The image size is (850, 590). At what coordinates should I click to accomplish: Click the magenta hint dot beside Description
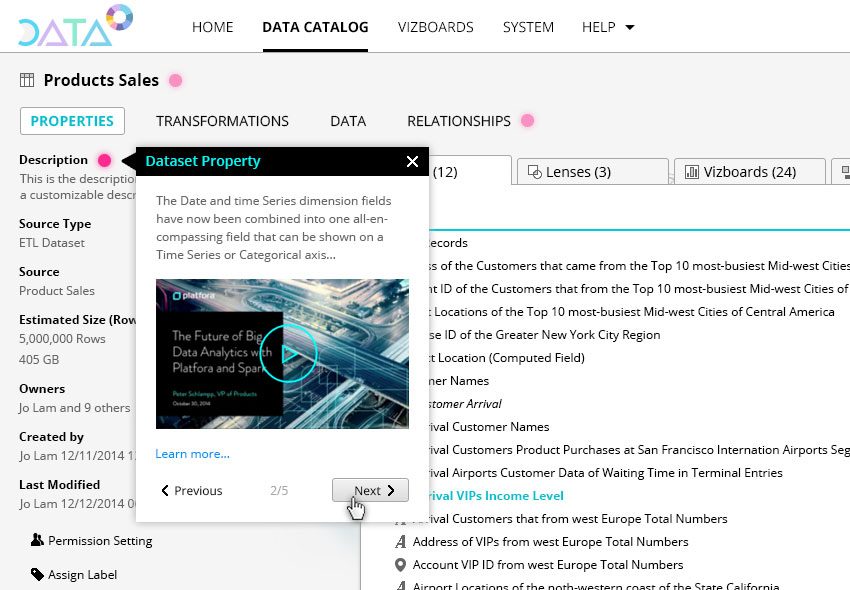[104, 160]
